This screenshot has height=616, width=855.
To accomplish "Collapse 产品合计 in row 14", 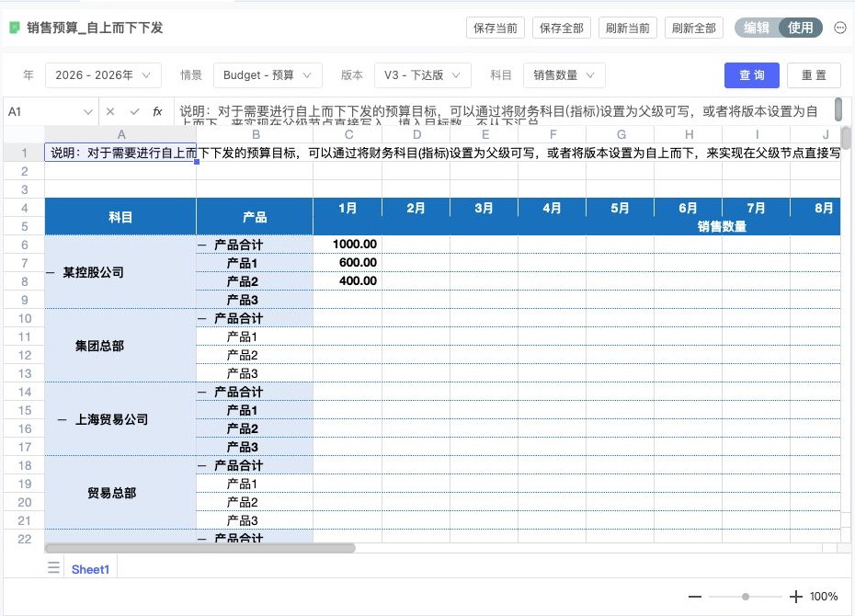I will click(202, 392).
